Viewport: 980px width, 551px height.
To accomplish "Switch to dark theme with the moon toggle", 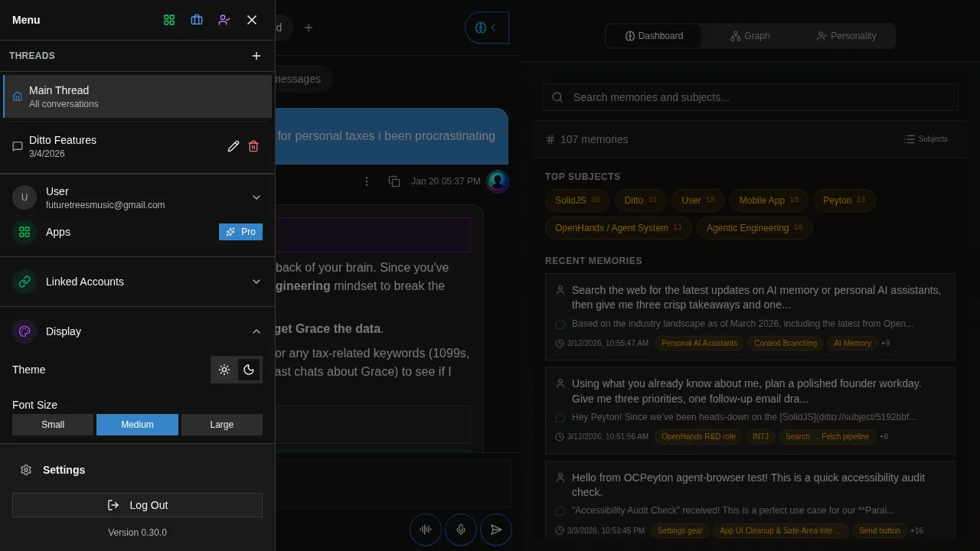I will [249, 370].
